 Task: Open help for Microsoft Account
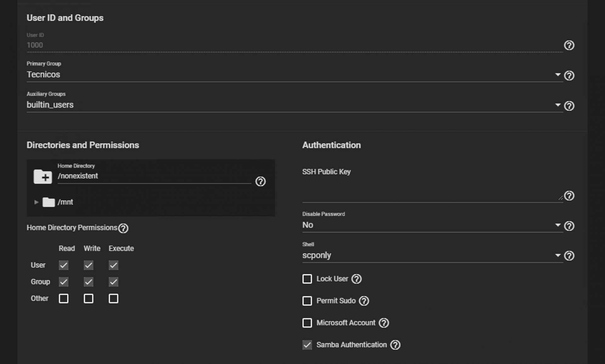pyautogui.click(x=384, y=323)
